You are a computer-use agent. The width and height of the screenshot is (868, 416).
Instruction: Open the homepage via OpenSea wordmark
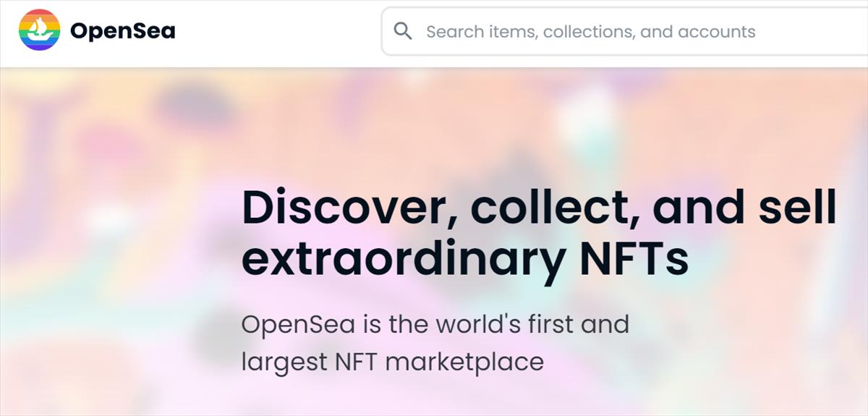(122, 31)
